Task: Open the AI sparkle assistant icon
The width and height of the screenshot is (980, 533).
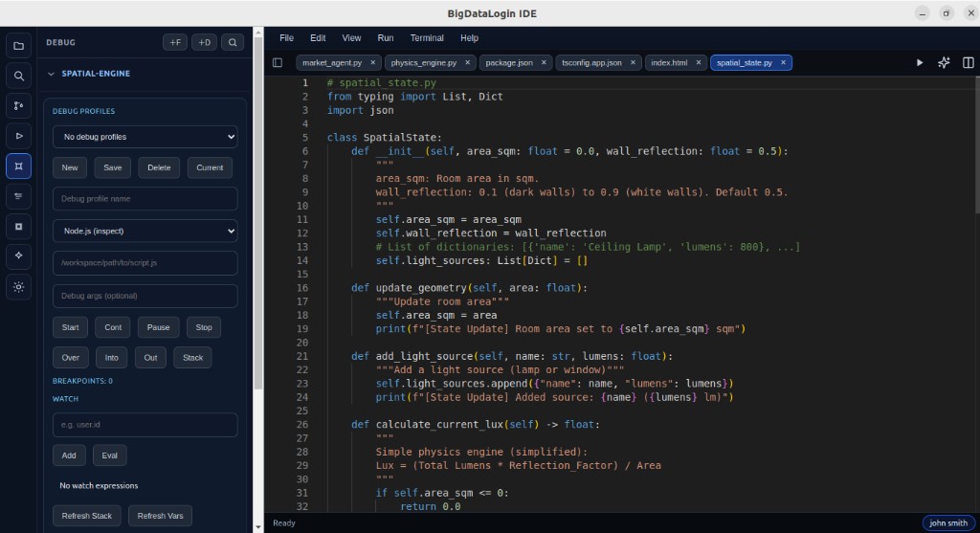Action: [944, 62]
